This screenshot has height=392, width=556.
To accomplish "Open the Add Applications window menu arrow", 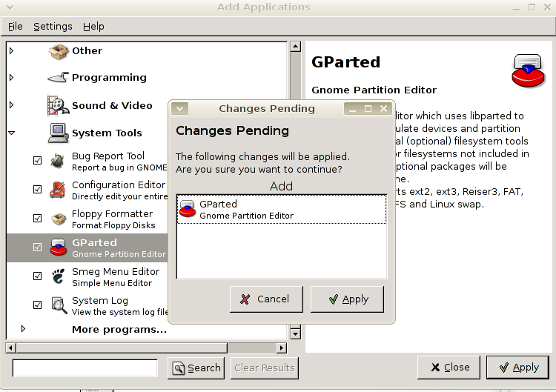I will 10,7.
